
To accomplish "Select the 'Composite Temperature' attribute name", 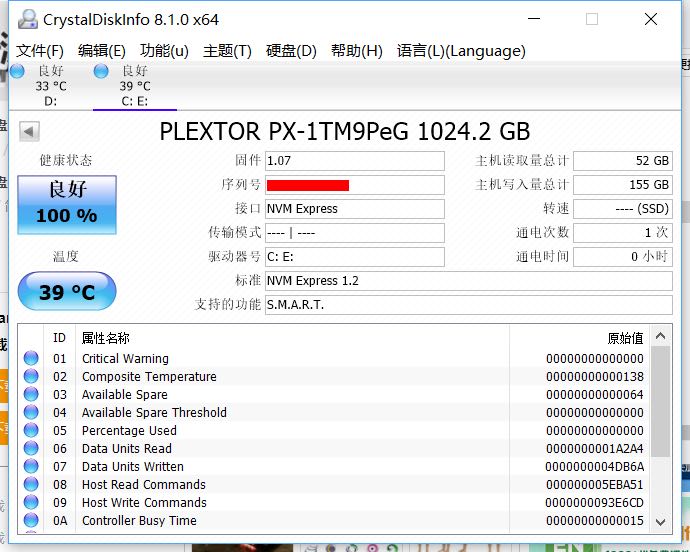I will (x=149, y=376).
